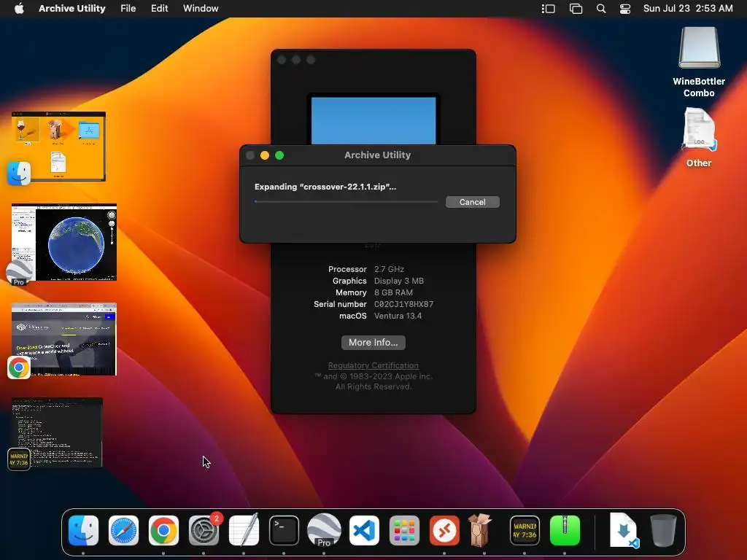Image resolution: width=747 pixels, height=560 pixels.
Task: Click the 'Archive Utility' dialog title
Action: point(377,155)
